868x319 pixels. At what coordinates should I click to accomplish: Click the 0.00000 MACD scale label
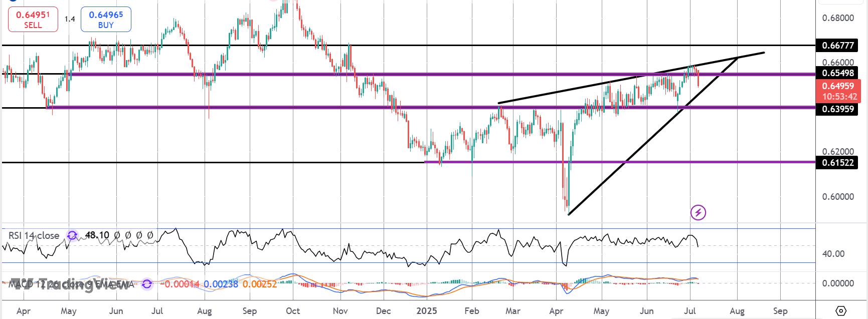(837, 283)
